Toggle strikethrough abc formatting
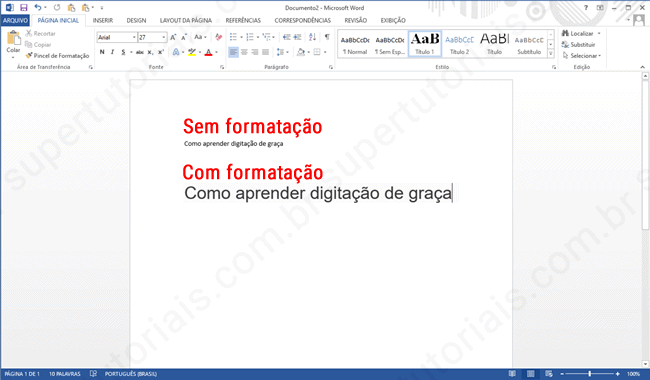The width and height of the screenshot is (650, 380). pos(140,52)
